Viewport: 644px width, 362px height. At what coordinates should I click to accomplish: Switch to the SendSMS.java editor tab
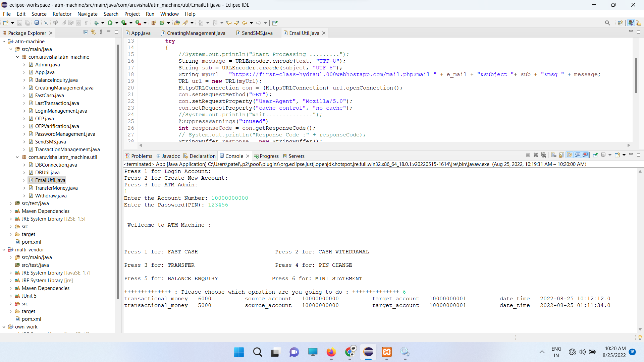257,33
